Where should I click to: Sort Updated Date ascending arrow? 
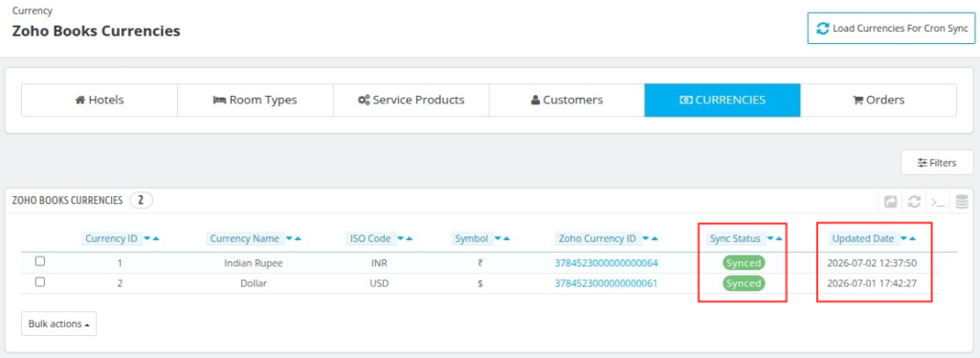[x=913, y=238]
